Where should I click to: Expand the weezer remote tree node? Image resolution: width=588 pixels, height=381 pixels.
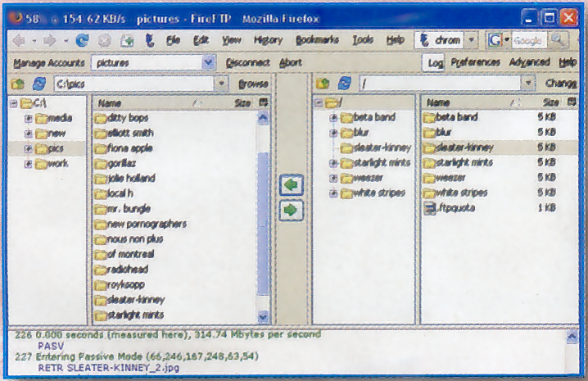pyautogui.click(x=333, y=179)
